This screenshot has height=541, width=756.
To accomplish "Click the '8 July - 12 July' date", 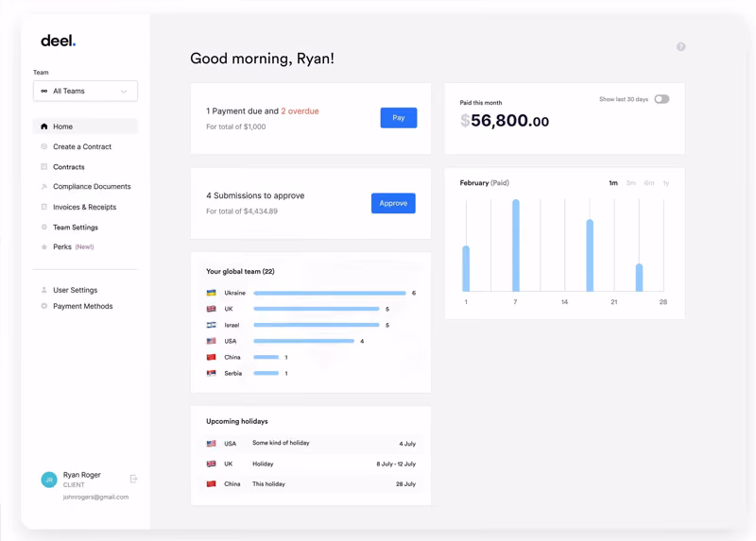I will click(x=396, y=464).
